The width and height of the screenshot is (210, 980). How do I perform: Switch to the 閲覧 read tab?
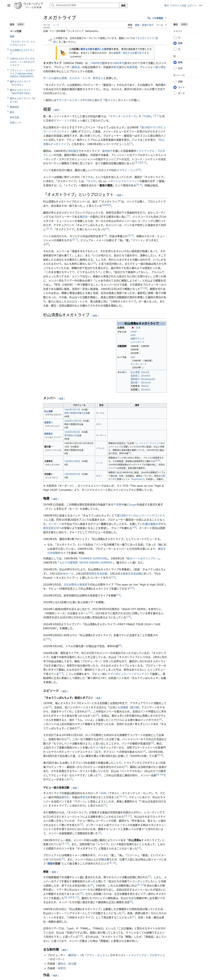pyautogui.click(x=130, y=25)
